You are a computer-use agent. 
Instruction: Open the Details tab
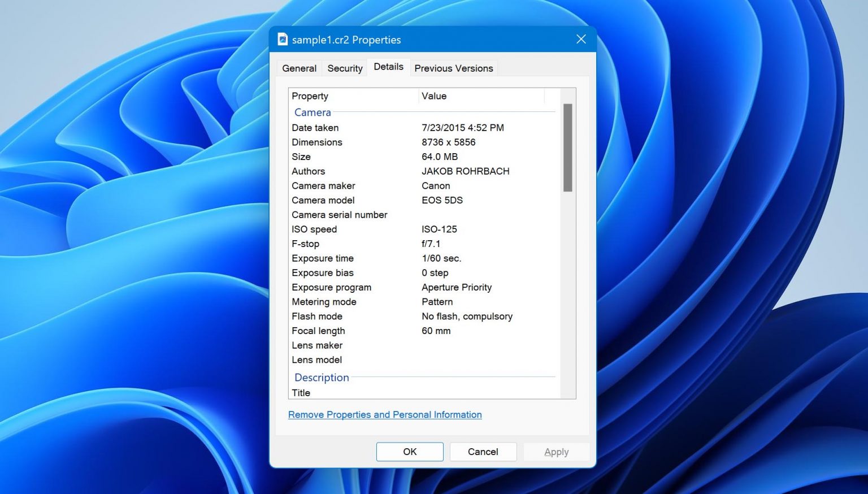coord(388,66)
